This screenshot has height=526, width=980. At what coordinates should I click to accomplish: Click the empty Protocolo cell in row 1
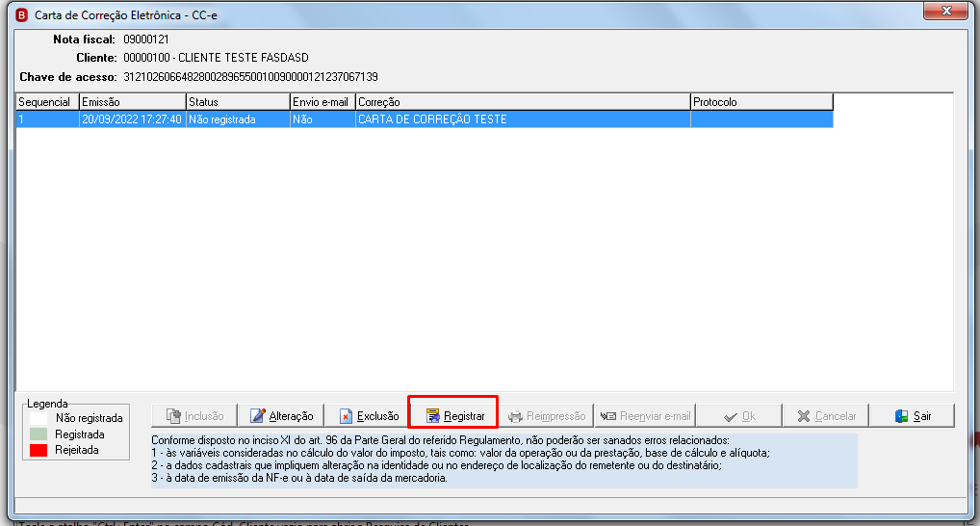point(761,119)
